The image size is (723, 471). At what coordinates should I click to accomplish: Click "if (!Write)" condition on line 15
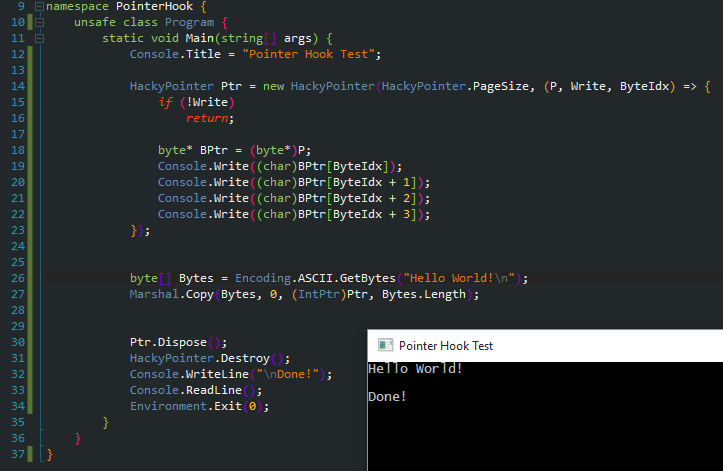[196, 102]
